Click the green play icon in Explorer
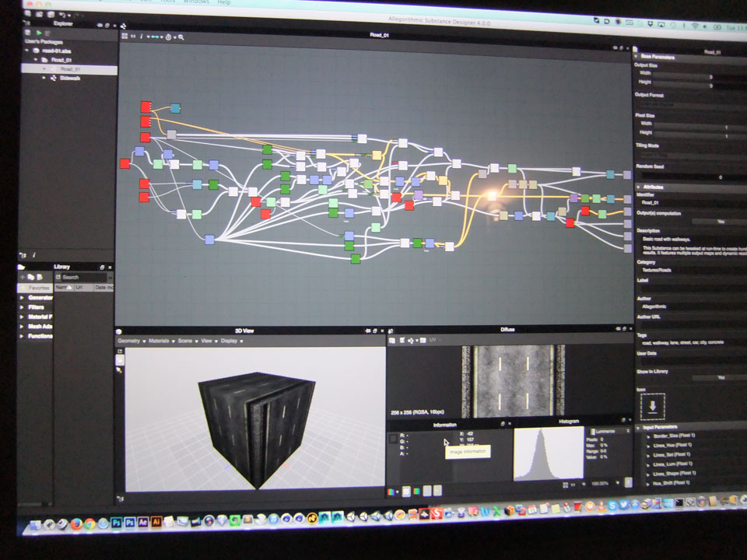 coord(39,33)
